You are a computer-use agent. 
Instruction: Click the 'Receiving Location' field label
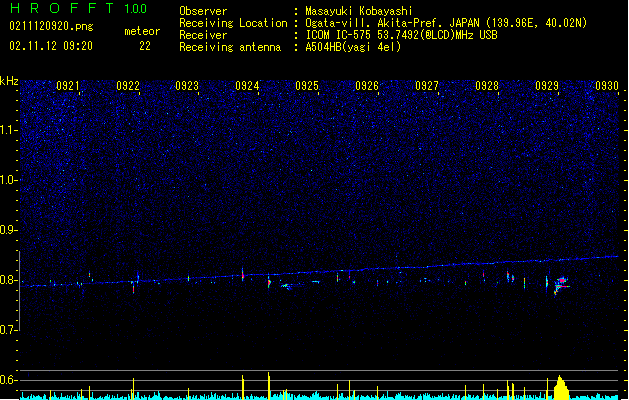[x=233, y=23]
